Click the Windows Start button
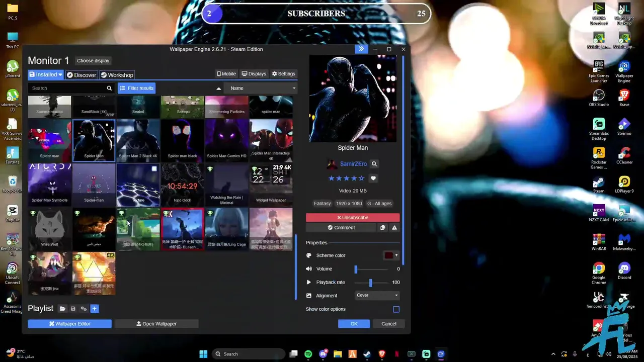The image size is (644, 362). tap(203, 354)
